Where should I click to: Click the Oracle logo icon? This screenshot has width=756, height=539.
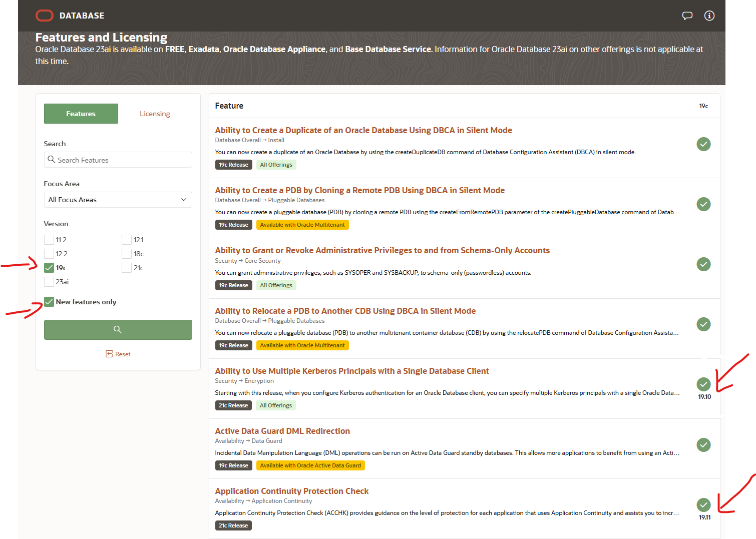tap(45, 16)
